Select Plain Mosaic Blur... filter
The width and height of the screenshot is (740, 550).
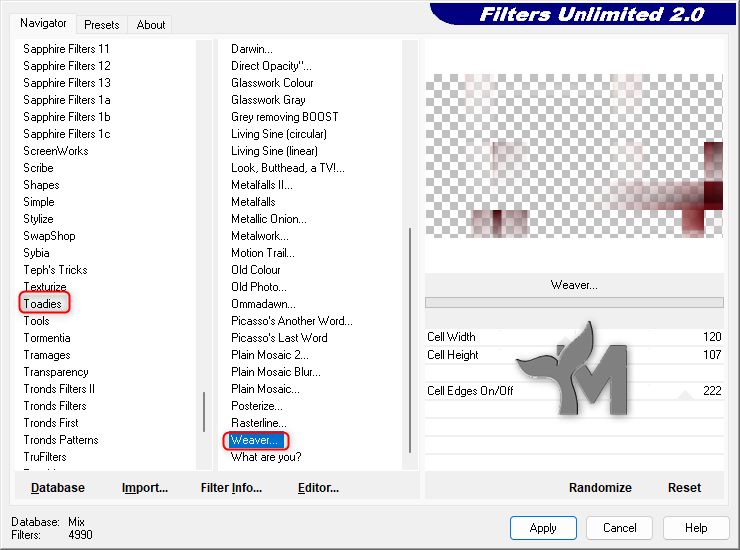(276, 372)
